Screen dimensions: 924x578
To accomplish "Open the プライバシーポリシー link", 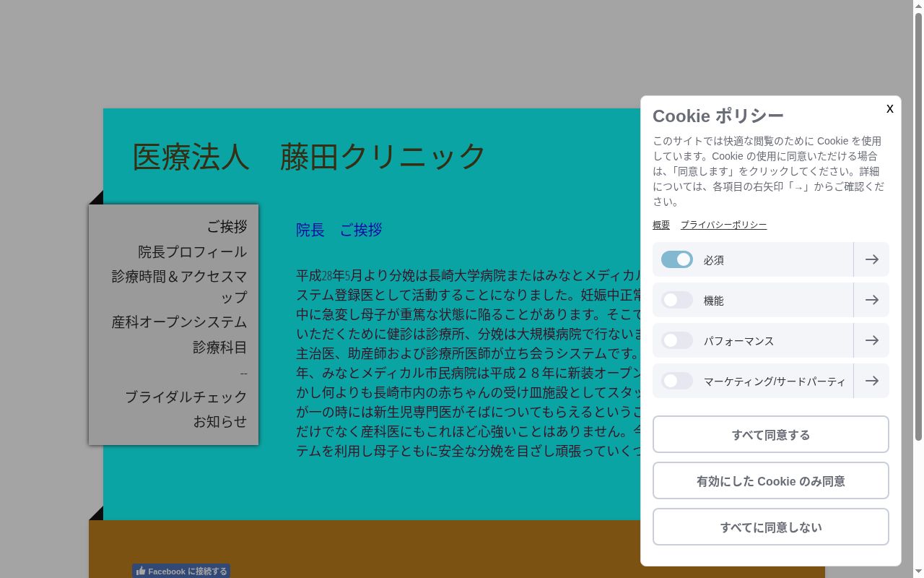I will point(723,225).
